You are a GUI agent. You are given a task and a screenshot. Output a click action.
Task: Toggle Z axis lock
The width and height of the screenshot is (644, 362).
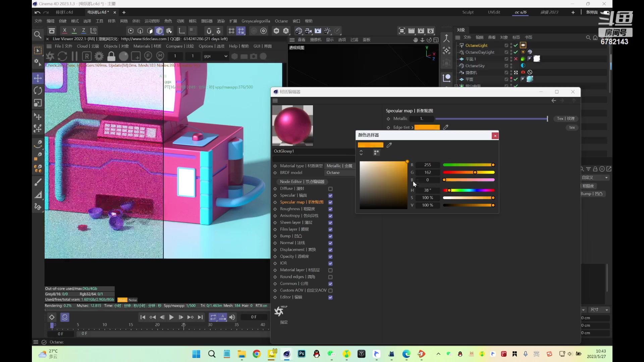click(84, 31)
